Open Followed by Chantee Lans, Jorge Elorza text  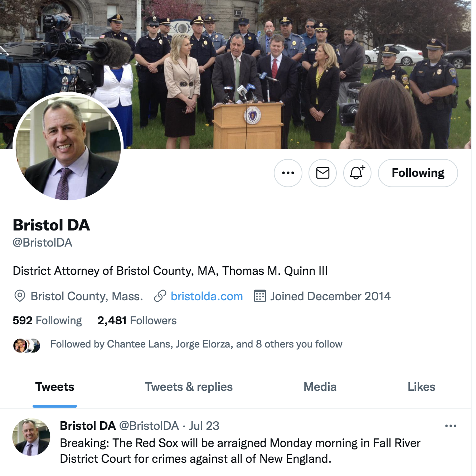[x=196, y=344]
